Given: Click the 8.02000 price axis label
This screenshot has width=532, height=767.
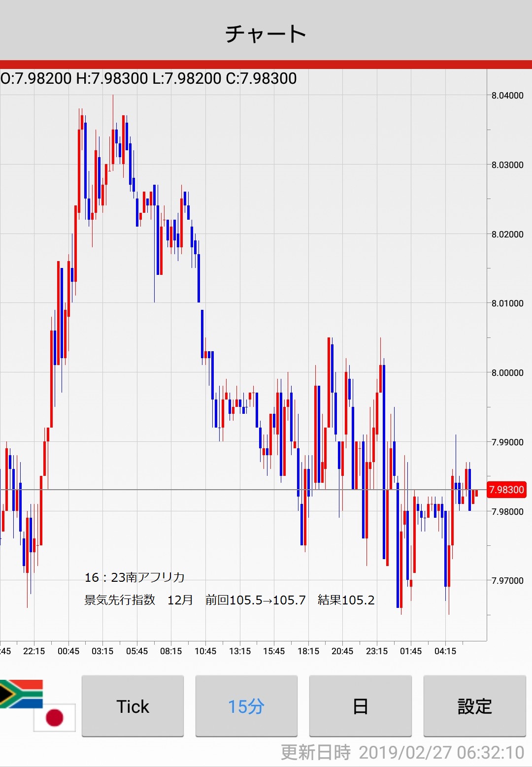Looking at the screenshot, I should pyautogui.click(x=507, y=234).
